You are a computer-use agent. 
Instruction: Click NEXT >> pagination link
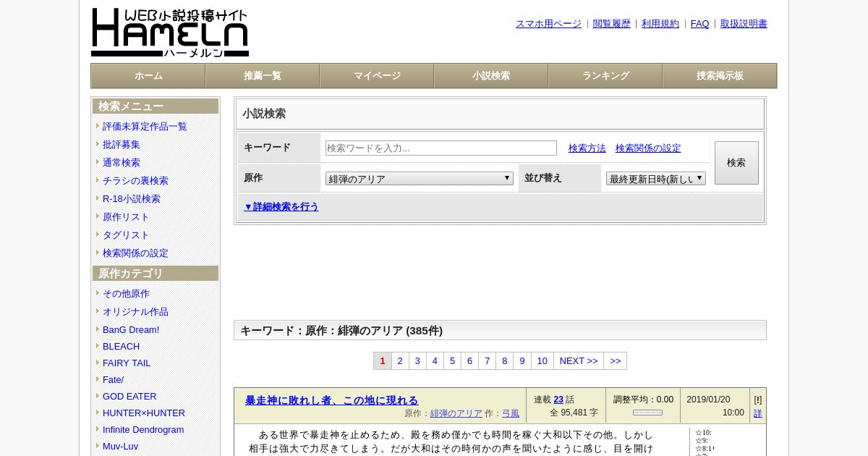pyautogui.click(x=579, y=360)
